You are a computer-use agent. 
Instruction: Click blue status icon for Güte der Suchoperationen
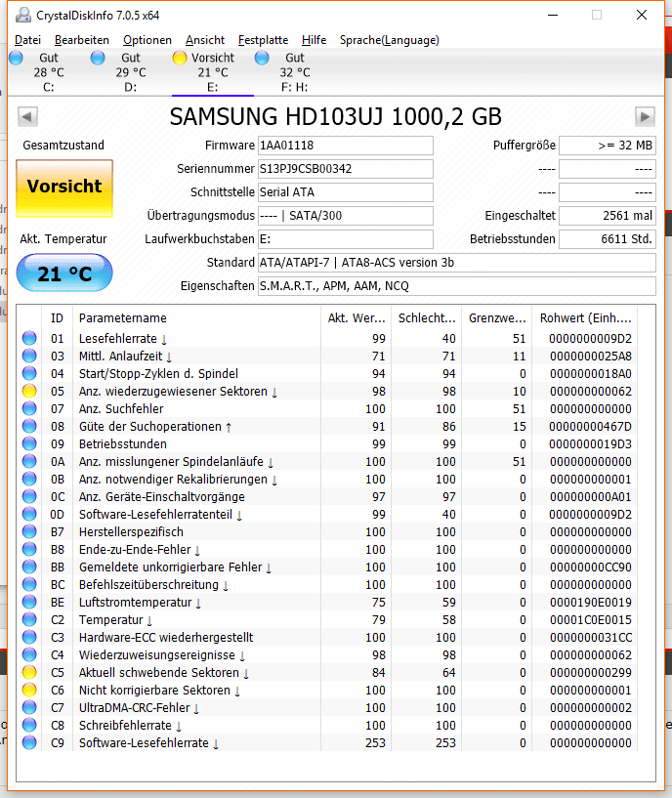[29, 426]
